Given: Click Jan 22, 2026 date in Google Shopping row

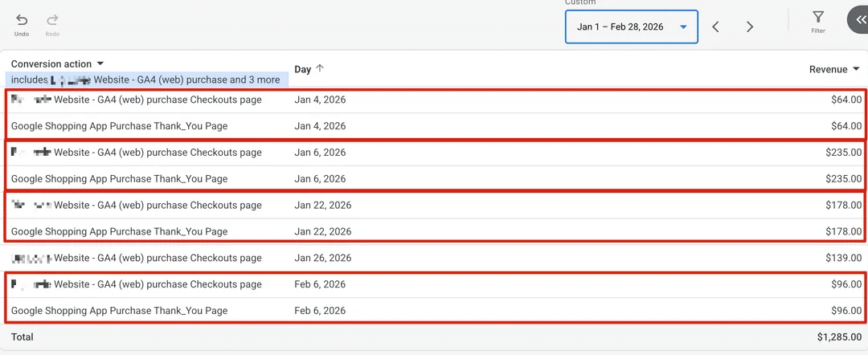Looking at the screenshot, I should (323, 231).
